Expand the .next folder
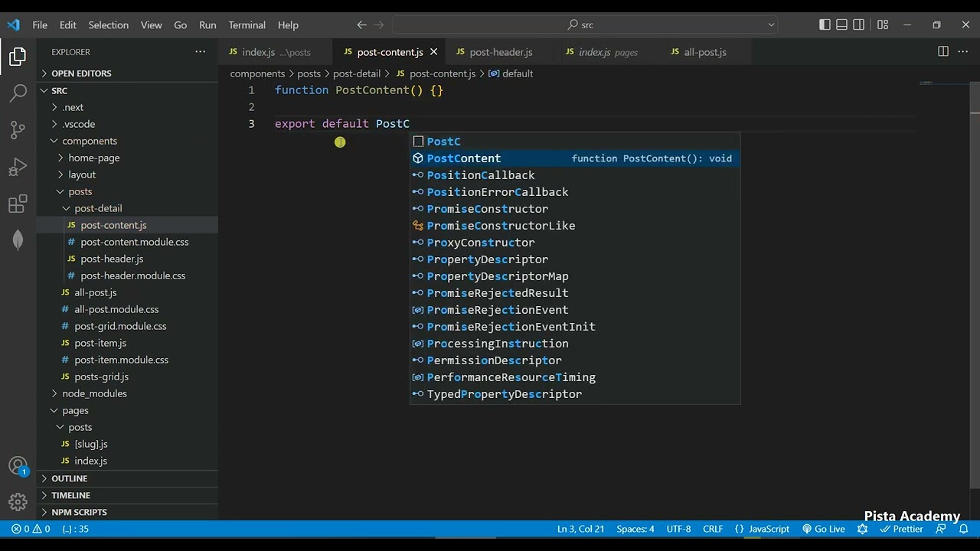Viewport: 980px width, 551px height. (127, 107)
